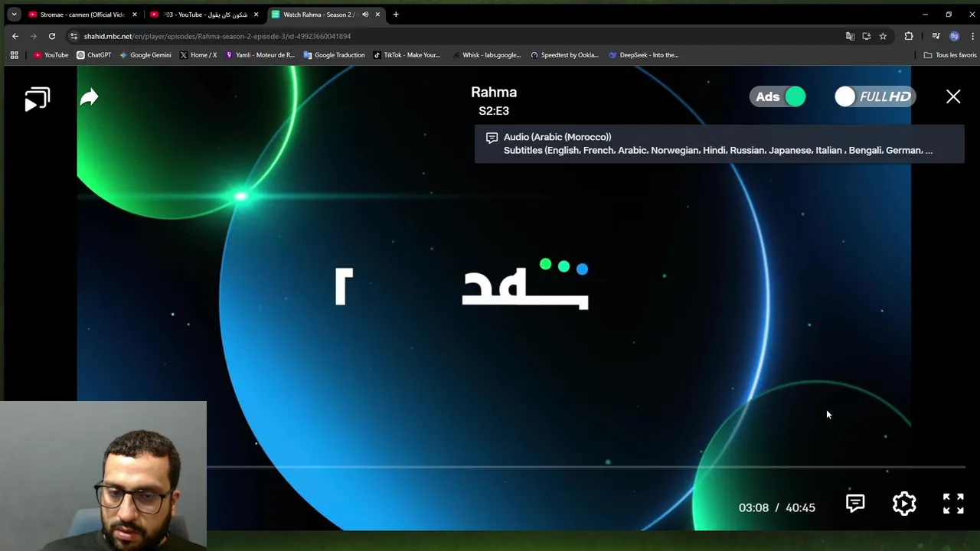Open the DeepSeek bookmark
The width and height of the screenshot is (980, 551).
(x=643, y=55)
